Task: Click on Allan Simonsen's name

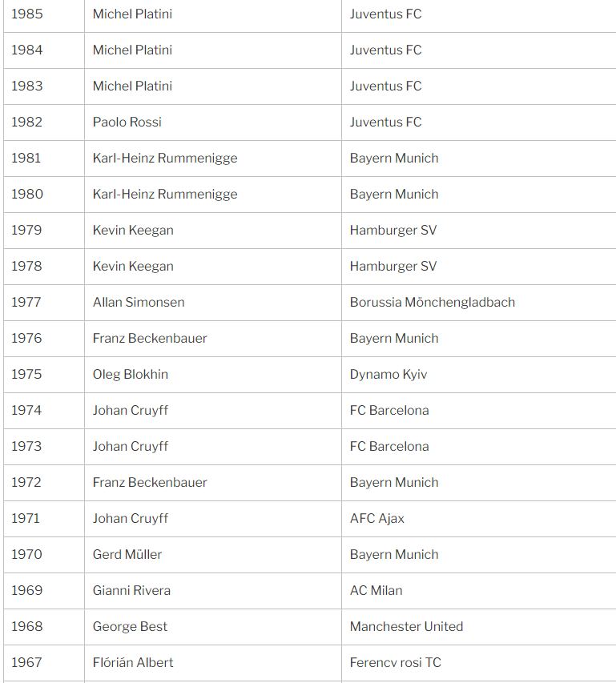Action: pos(139,303)
